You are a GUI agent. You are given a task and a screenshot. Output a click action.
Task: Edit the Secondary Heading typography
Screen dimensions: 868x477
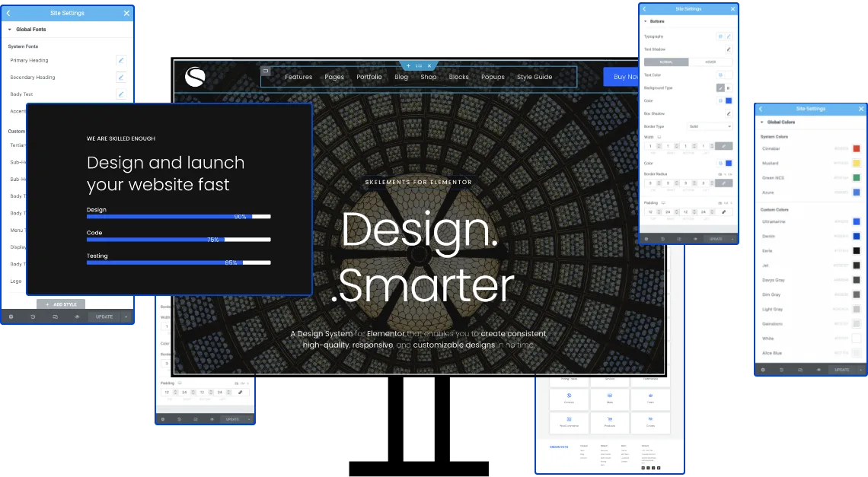click(x=120, y=77)
